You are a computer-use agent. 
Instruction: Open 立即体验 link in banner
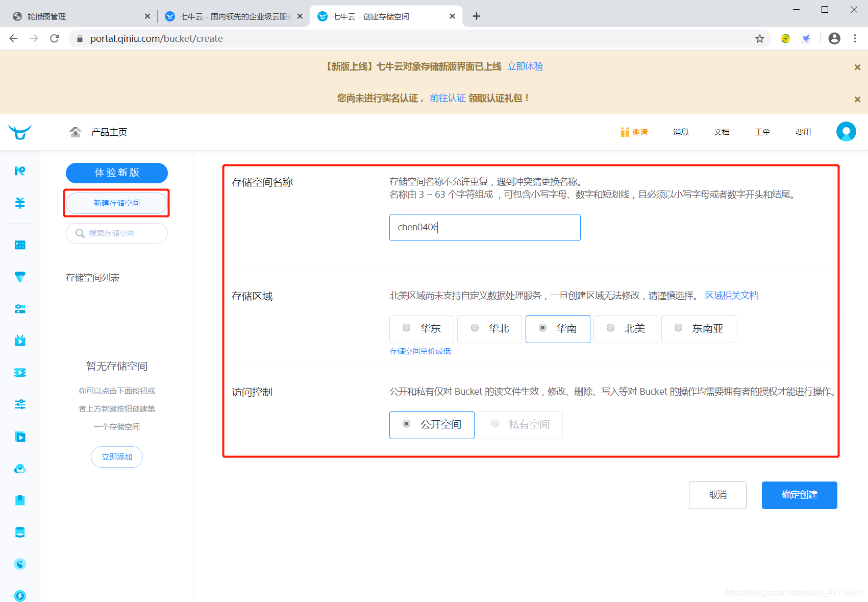point(525,66)
